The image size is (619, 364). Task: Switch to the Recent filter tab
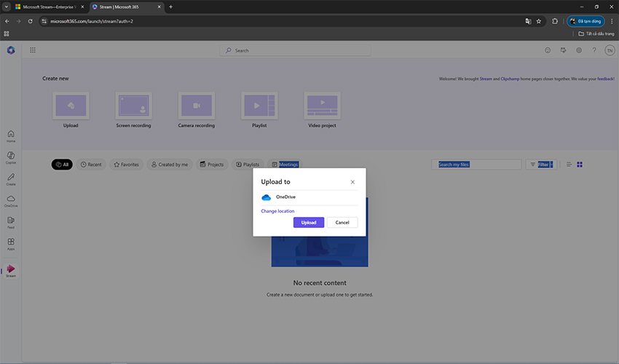coord(91,165)
